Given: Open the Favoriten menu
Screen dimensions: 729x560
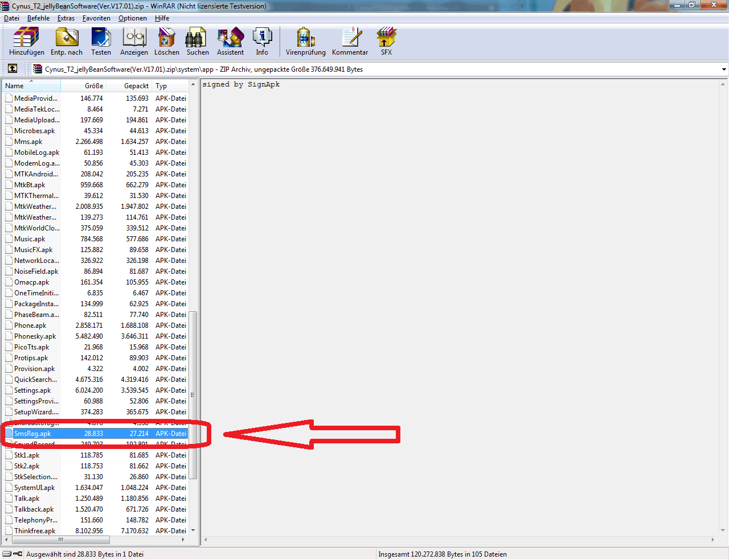Looking at the screenshot, I should (x=96, y=18).
